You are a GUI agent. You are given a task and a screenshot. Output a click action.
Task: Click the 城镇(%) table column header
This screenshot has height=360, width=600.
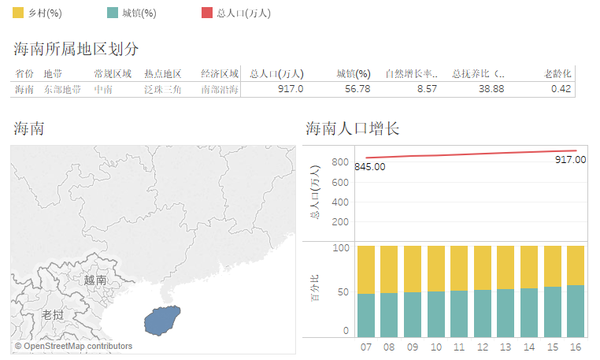coord(354,73)
